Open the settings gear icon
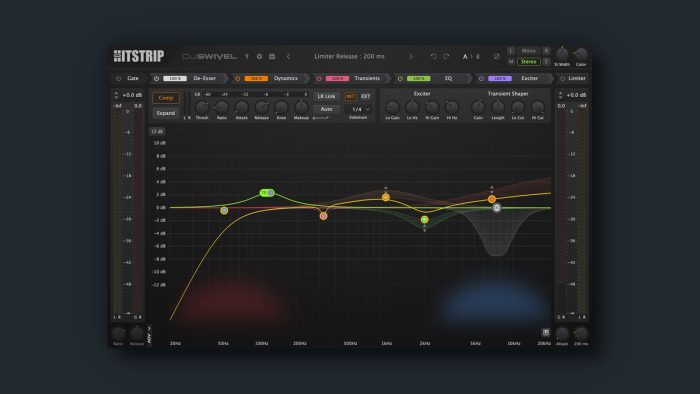This screenshot has width=700, height=394. tap(259, 57)
